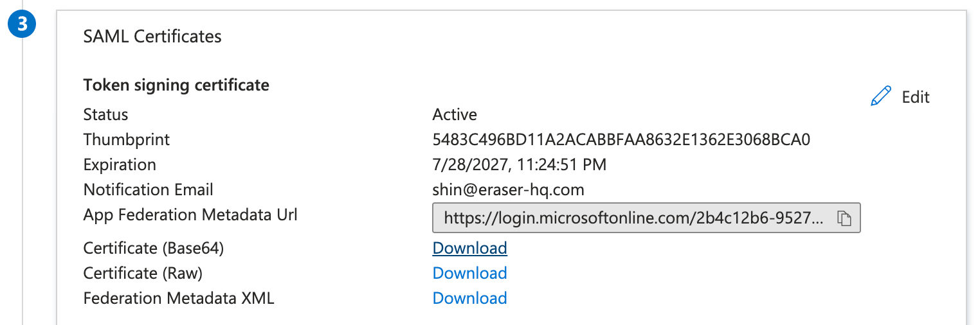Click the Edit text label
This screenshot has height=325, width=980.
click(x=916, y=97)
